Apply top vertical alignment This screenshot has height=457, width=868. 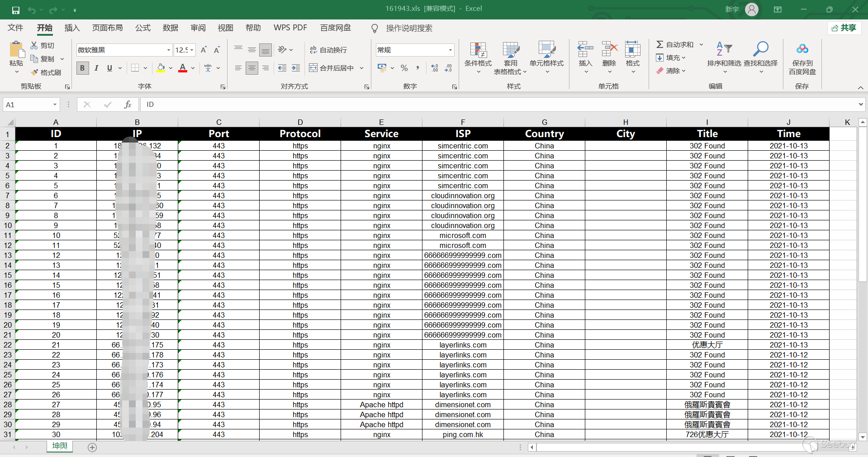pyautogui.click(x=238, y=50)
